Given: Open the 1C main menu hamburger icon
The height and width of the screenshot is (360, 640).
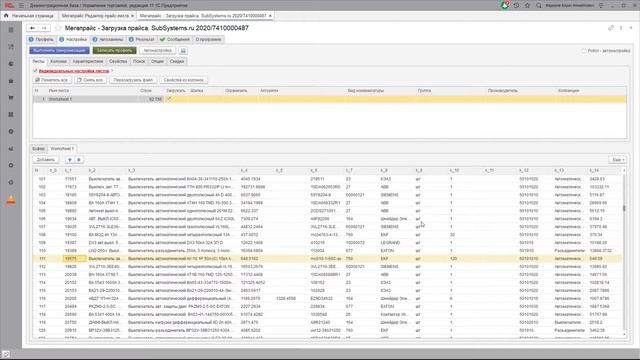Looking at the screenshot, I should pos(21,5).
